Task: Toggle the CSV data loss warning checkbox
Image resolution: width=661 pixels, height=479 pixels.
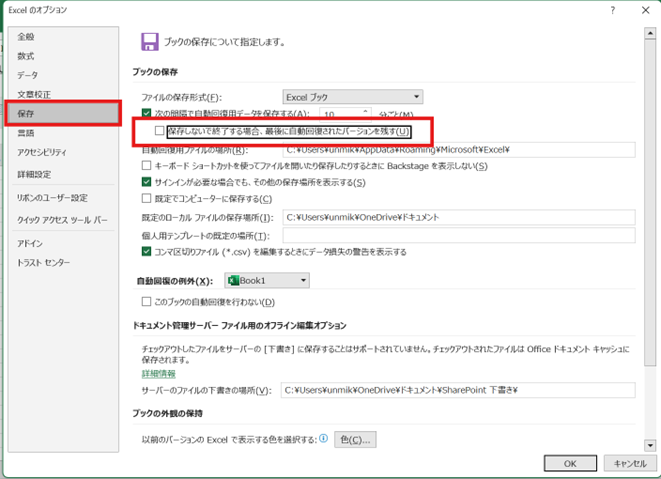Action: pyautogui.click(x=147, y=252)
